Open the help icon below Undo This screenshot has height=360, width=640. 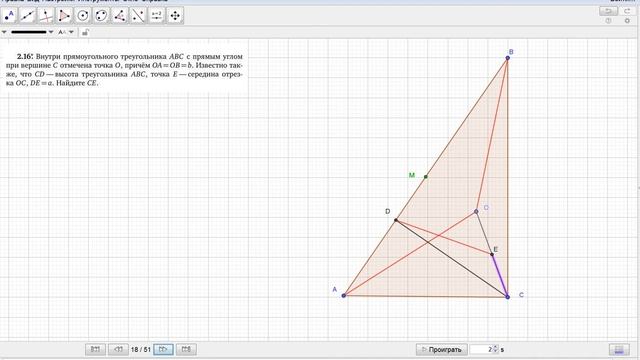(x=608, y=21)
